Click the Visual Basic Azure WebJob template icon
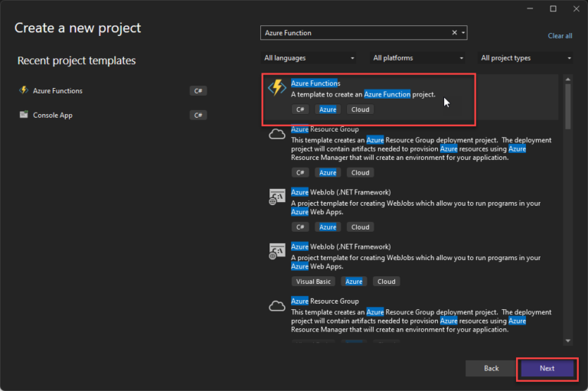 tap(277, 252)
